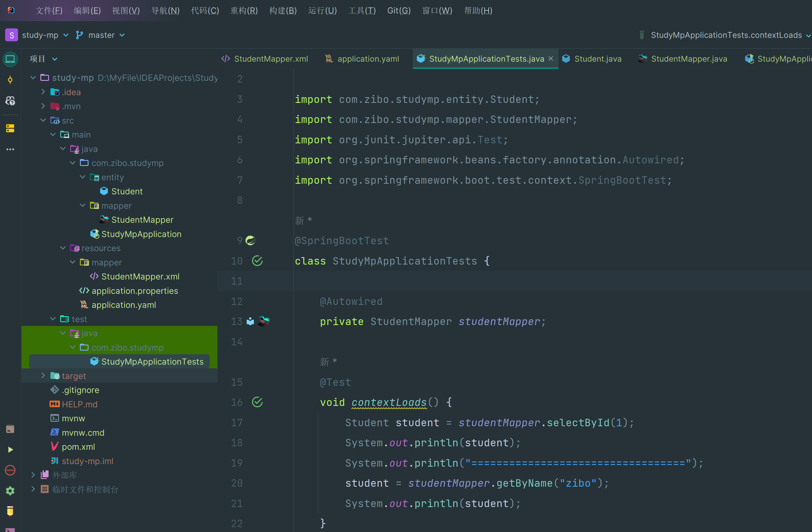Open the Database tool window icon
This screenshot has width=812, height=532.
[x=10, y=429]
